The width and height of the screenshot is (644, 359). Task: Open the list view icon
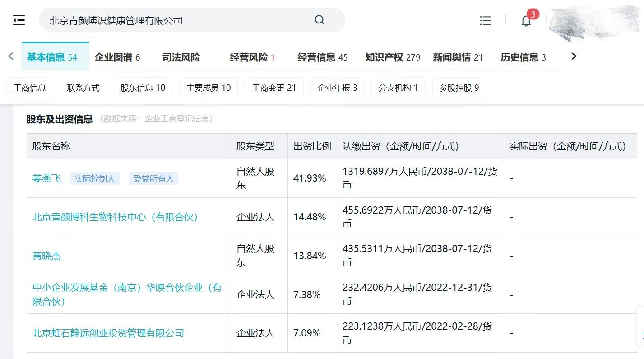pos(485,20)
